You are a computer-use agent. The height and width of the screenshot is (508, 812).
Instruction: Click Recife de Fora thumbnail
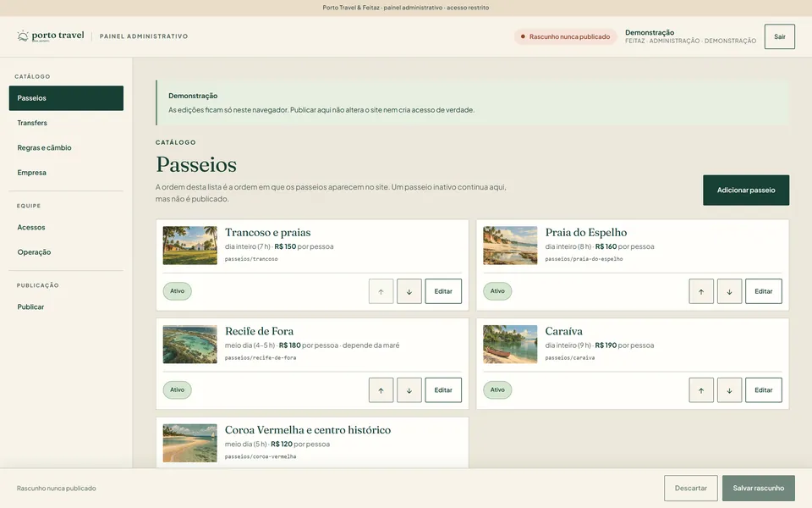(x=190, y=345)
